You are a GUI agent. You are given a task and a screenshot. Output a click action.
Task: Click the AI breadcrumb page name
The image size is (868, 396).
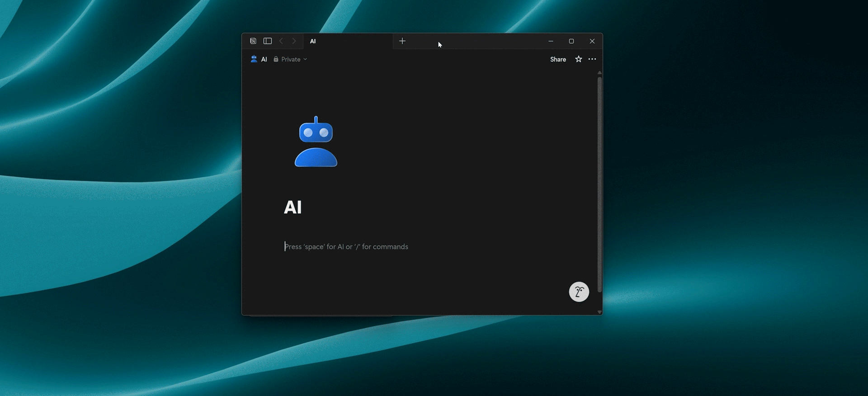(x=264, y=59)
